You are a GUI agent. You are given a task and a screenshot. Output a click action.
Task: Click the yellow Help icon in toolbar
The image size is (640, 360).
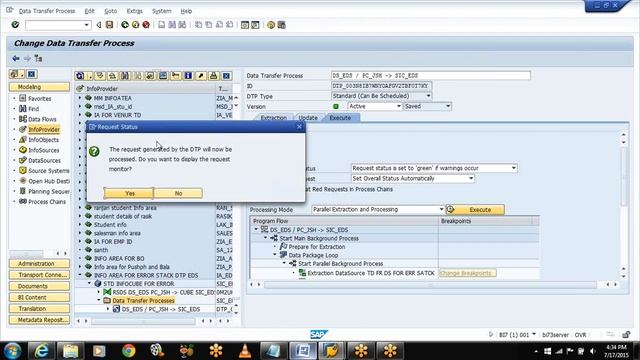(271, 25)
